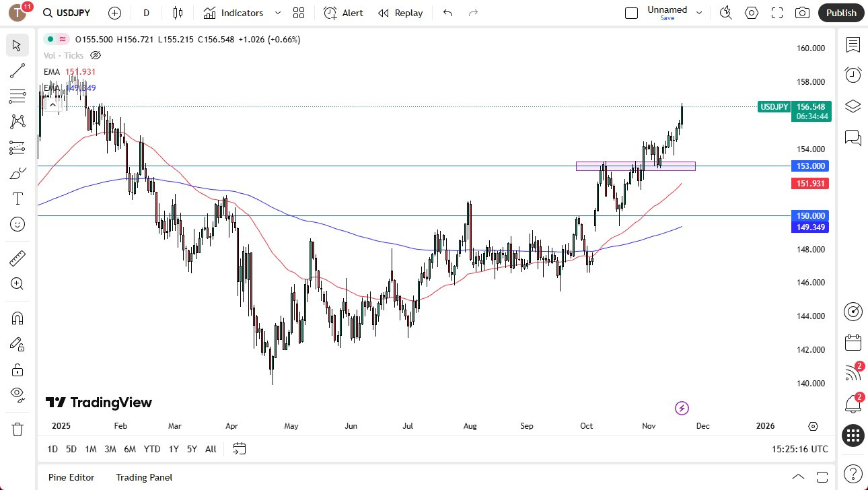
Task: Open notifications via the bell icon
Action: pyautogui.click(x=853, y=403)
